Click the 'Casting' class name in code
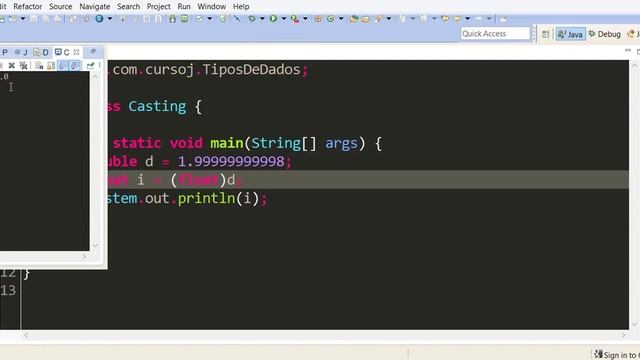Screen dimensions: 640x360 point(157,107)
